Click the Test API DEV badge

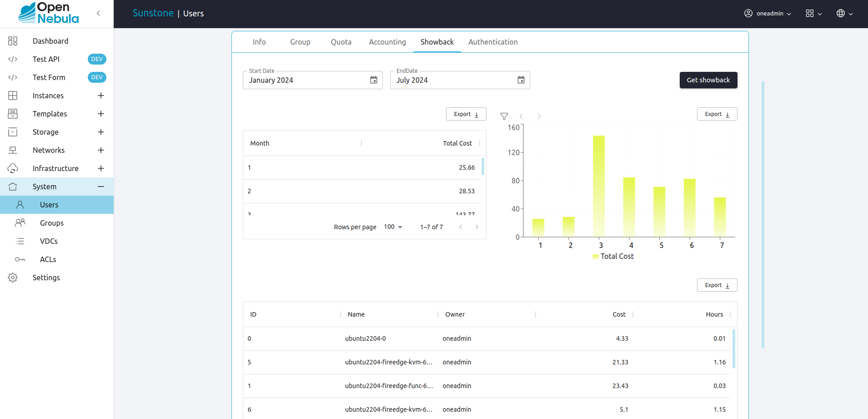click(x=97, y=59)
